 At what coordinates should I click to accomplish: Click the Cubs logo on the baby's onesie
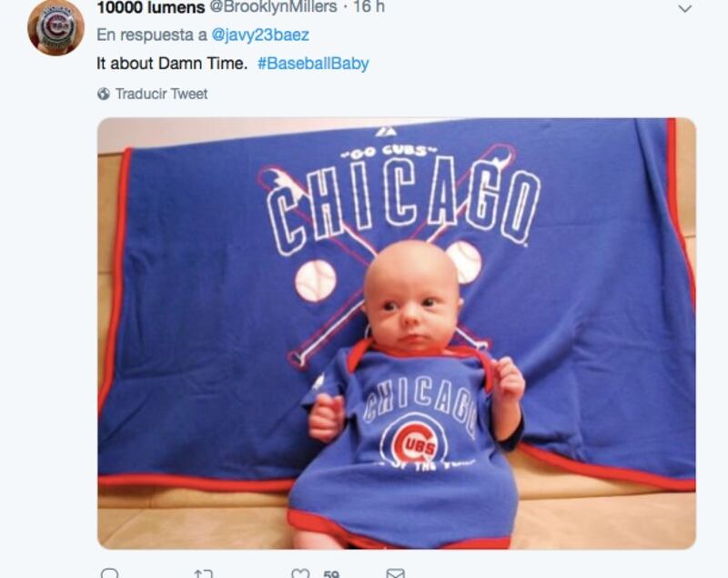click(416, 441)
